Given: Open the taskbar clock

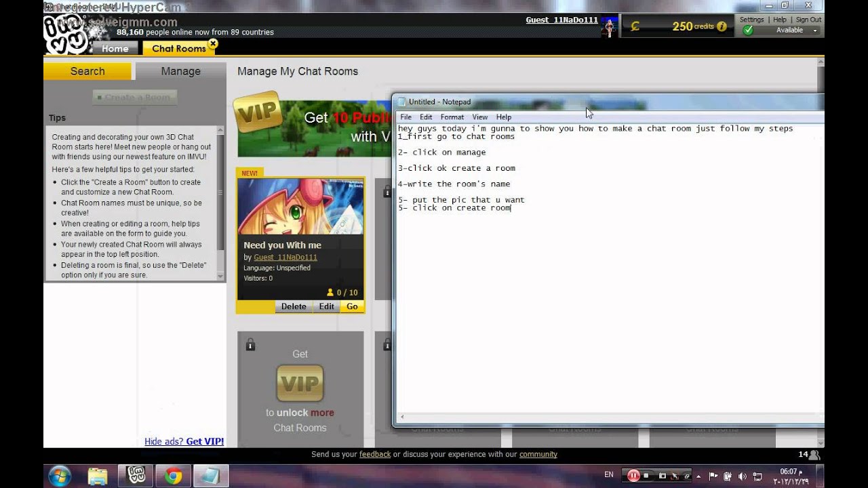Looking at the screenshot, I should [790, 476].
